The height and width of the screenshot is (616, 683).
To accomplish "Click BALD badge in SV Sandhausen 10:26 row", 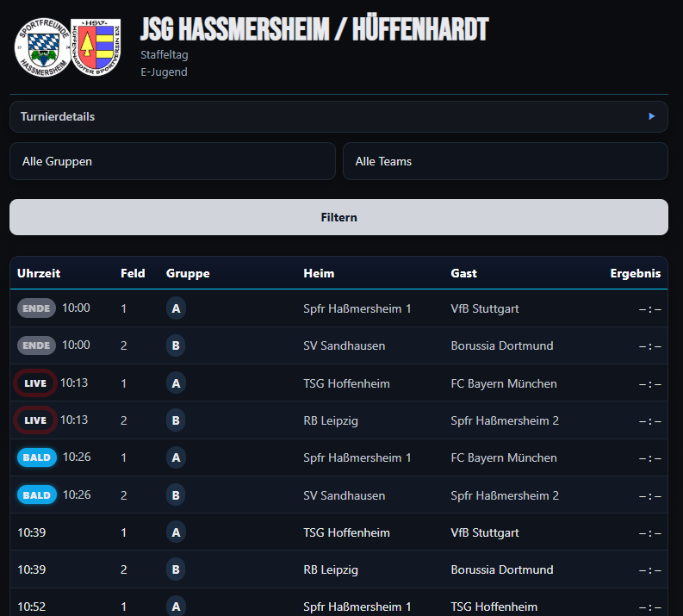I will click(x=36, y=495).
